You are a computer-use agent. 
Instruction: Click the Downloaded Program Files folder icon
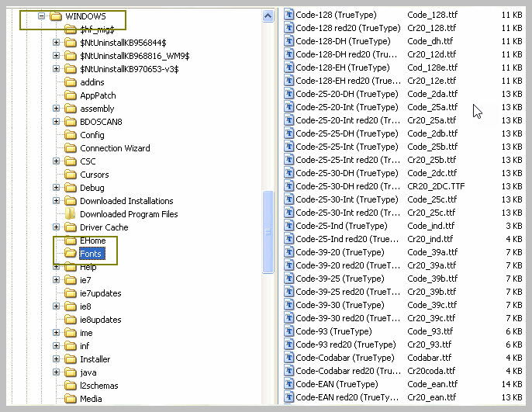70,214
